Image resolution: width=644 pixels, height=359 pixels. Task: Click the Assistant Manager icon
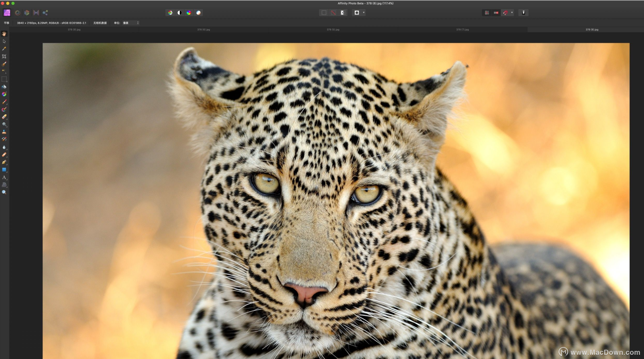[523, 13]
